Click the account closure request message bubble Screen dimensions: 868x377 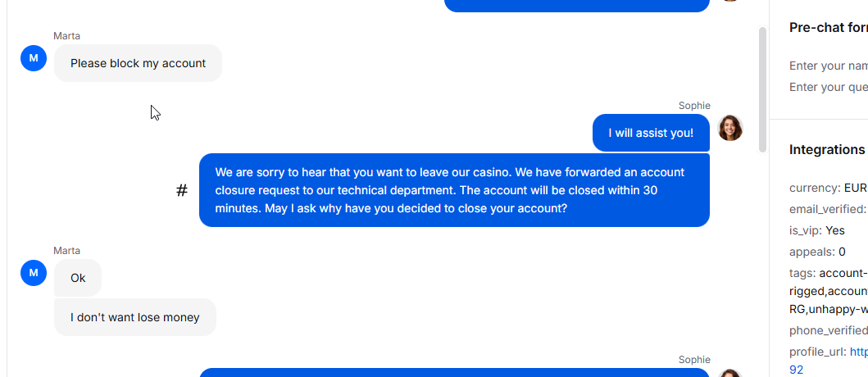click(x=454, y=190)
